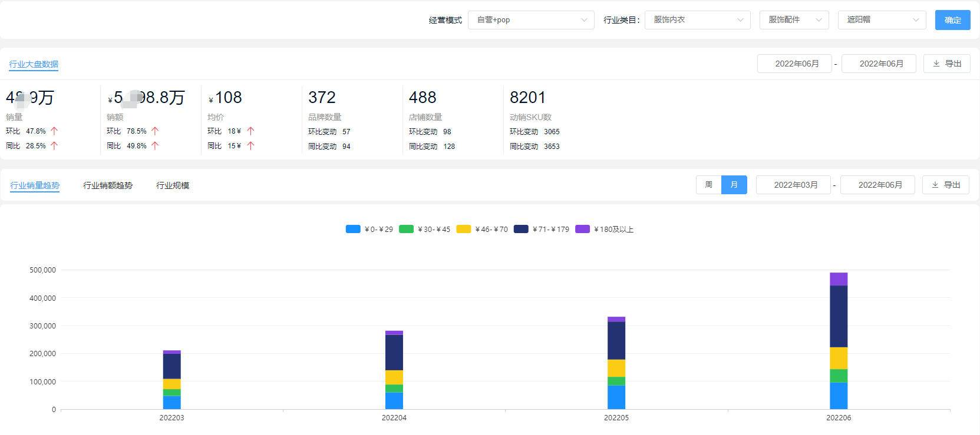Click the download icon in top 导出 button

[936, 64]
